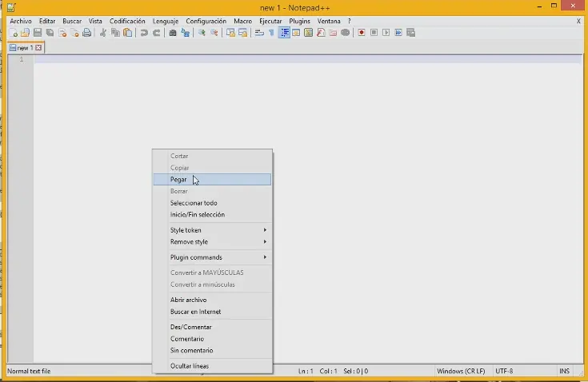The image size is (588, 382).
Task: Open the Ventana menu
Action: click(329, 22)
